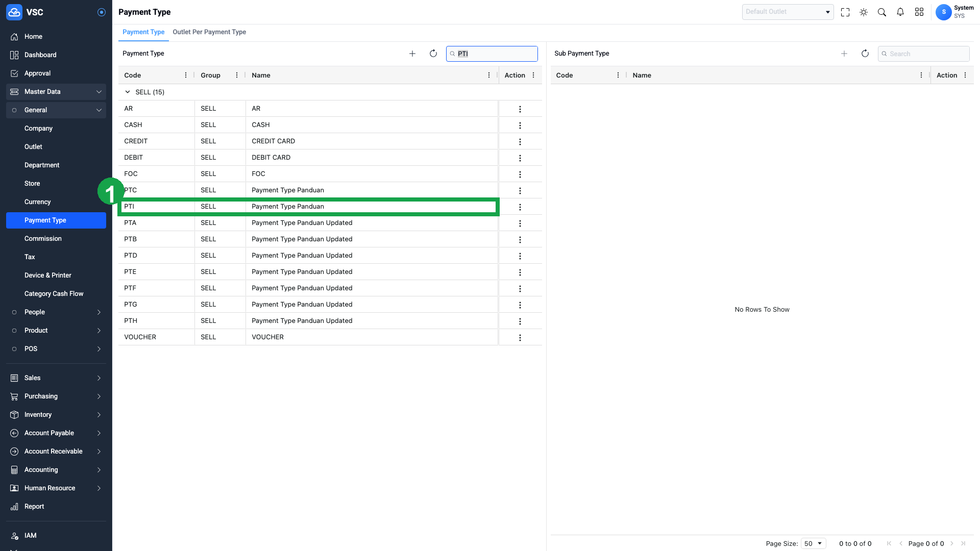Expand the Product submenu
Screen dimensions: 980x551
pos(56,331)
